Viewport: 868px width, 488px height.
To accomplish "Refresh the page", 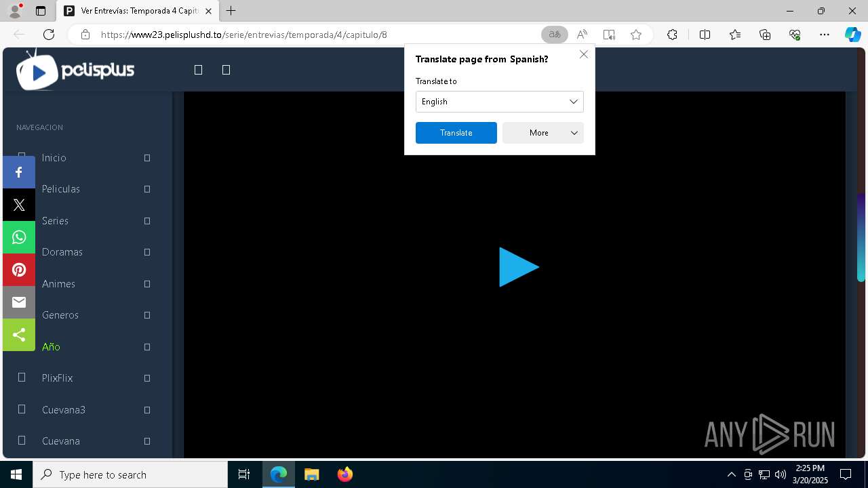I will [x=49, y=35].
